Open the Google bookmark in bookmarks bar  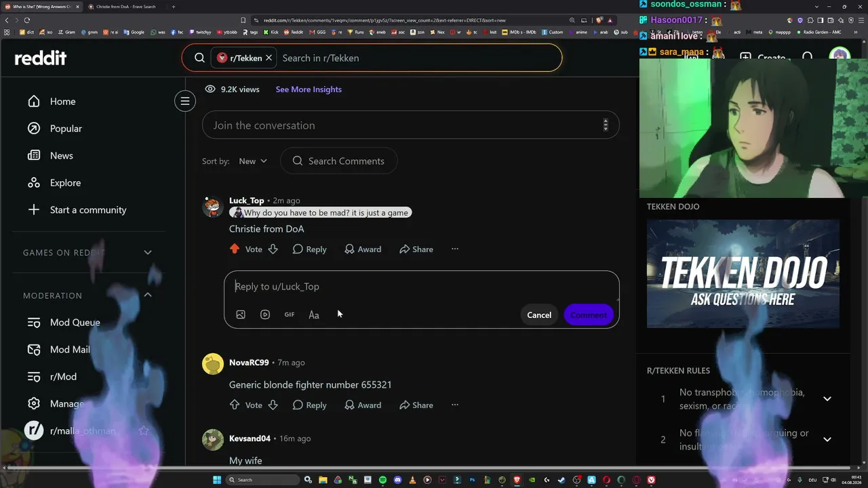click(134, 32)
